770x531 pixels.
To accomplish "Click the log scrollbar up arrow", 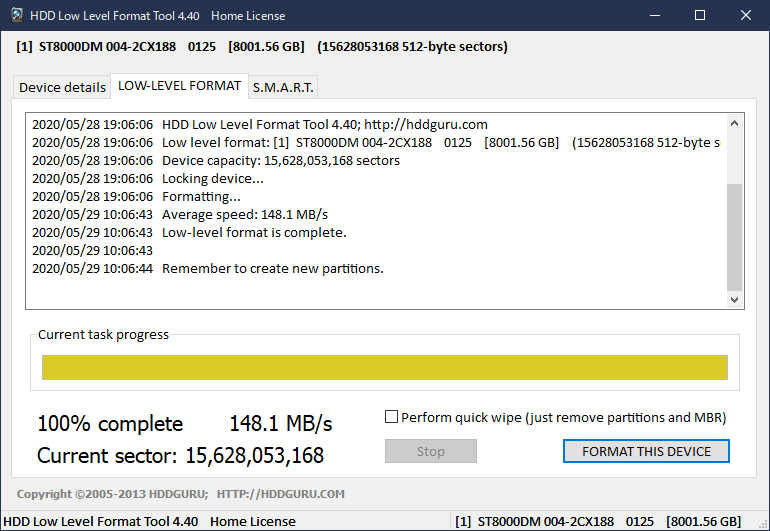I will pyautogui.click(x=734, y=123).
